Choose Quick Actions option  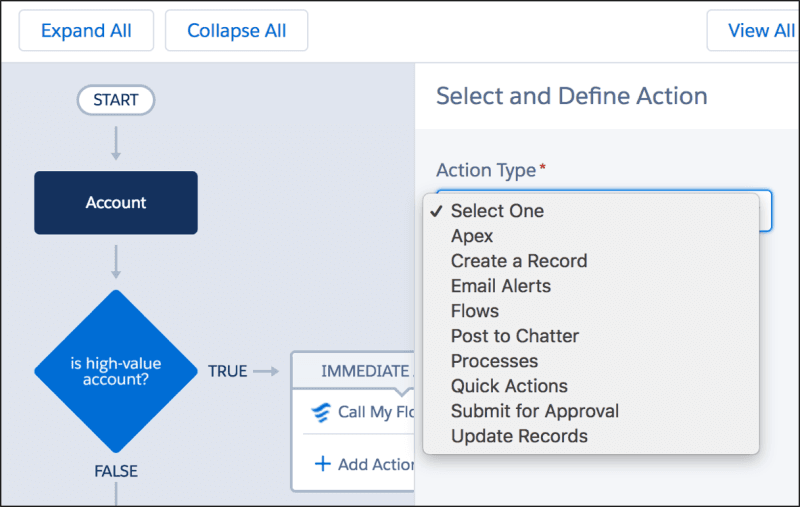pyautogui.click(x=508, y=386)
